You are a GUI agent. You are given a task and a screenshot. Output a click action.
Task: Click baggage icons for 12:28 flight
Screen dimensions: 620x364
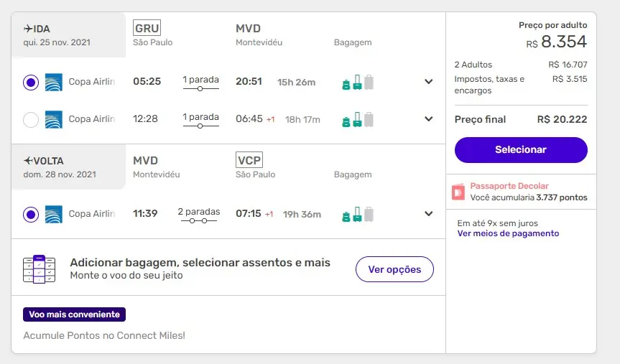tap(358, 120)
